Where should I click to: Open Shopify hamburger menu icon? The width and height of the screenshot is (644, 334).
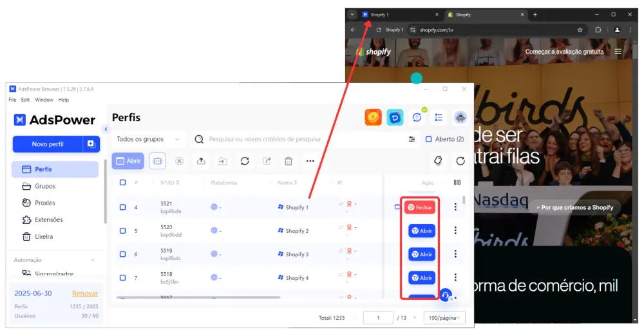tap(618, 51)
